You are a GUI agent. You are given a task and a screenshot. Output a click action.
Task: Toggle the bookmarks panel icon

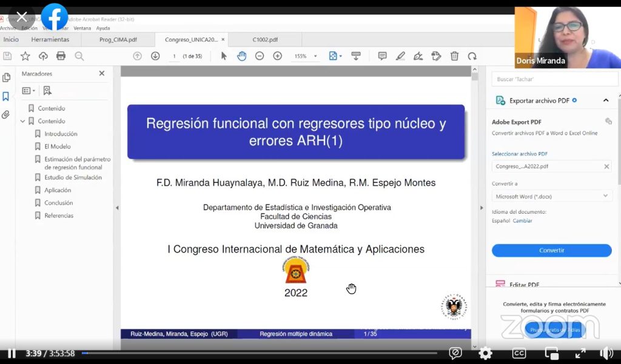point(6,96)
